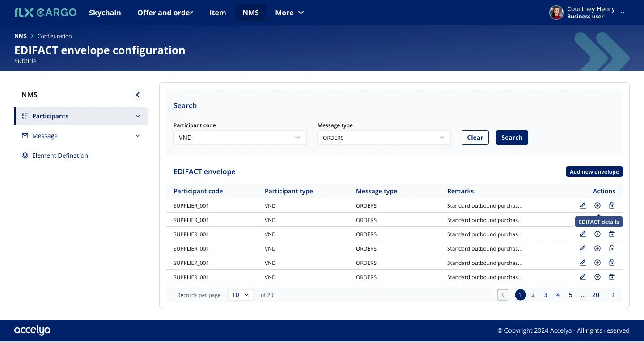Click the accelya logo in the footer

point(32,330)
